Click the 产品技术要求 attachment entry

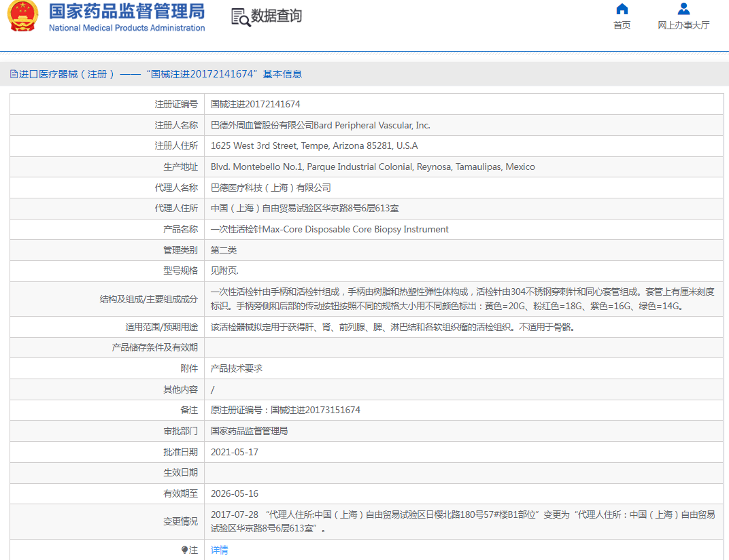pyautogui.click(x=236, y=368)
